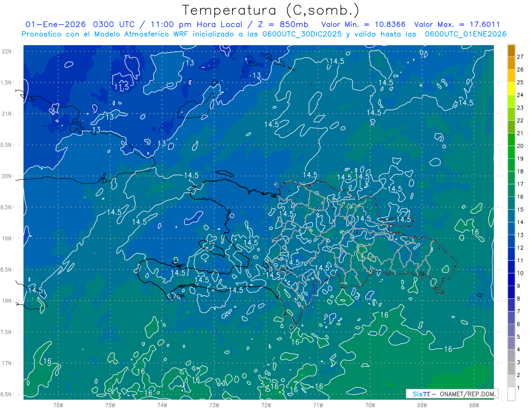
Task: Click the "76W" longitude axis label
Action: 58,405
